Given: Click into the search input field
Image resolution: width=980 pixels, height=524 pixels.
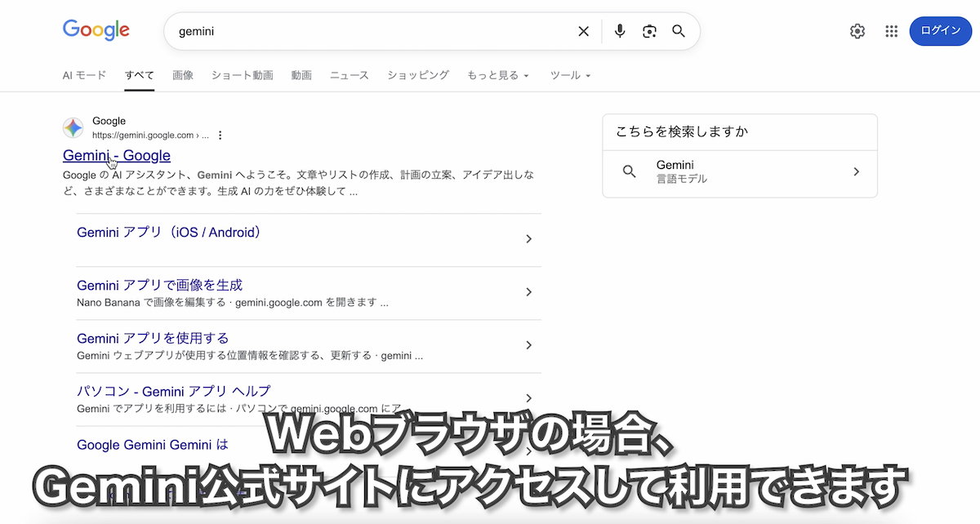Looking at the screenshot, I should tap(367, 31).
